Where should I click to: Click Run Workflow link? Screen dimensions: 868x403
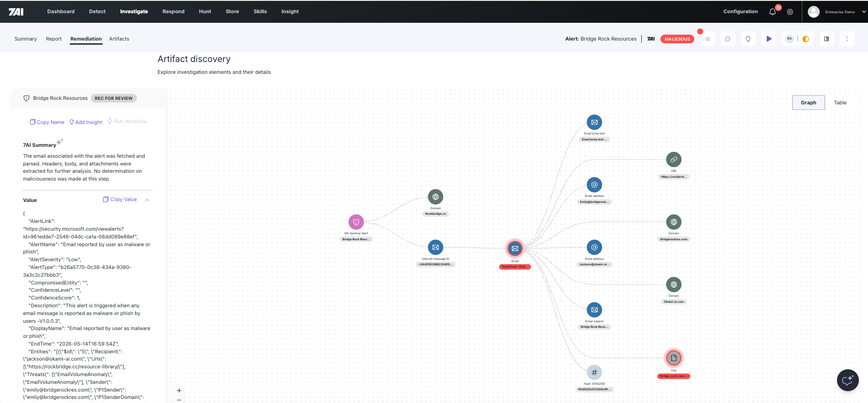point(127,121)
